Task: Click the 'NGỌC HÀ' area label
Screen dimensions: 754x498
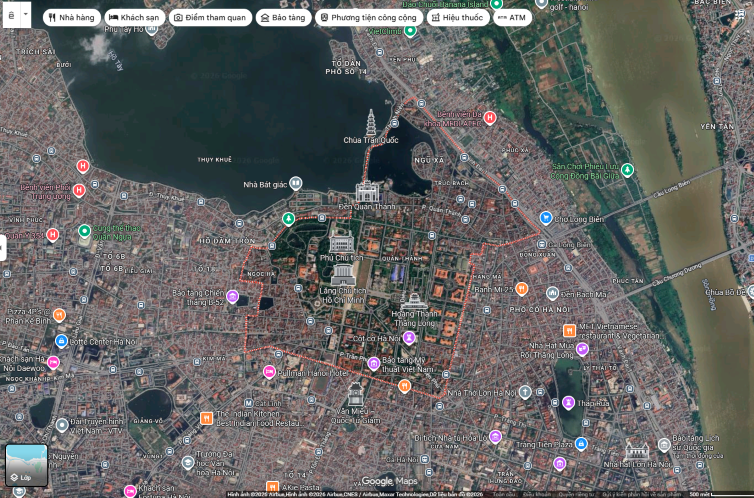Action: point(261,274)
